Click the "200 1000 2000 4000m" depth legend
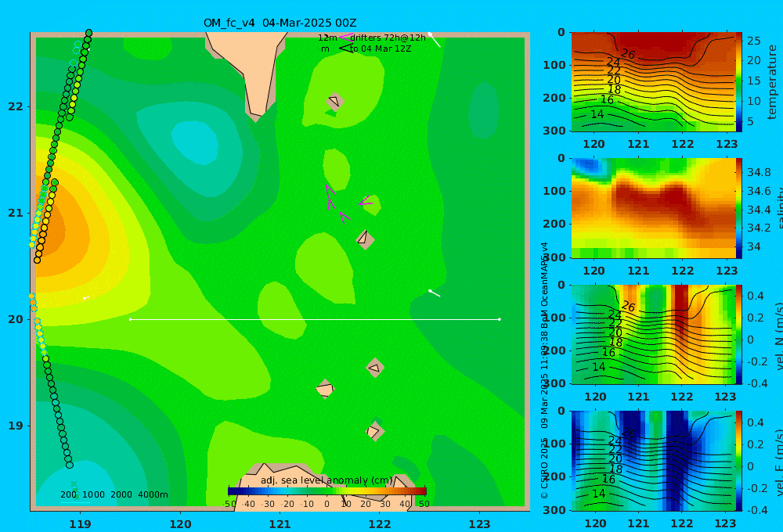This screenshot has width=783, height=532. 114,494
